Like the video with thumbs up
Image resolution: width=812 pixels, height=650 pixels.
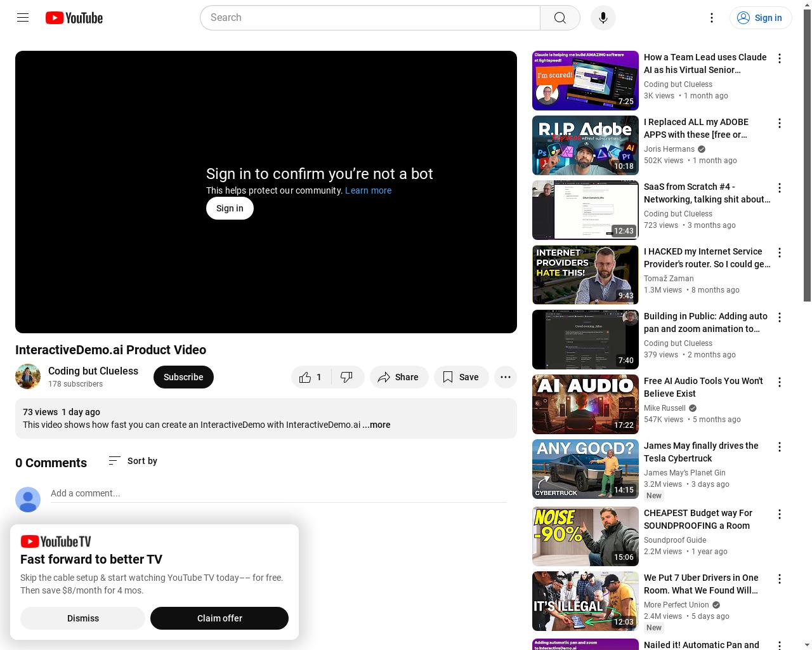311,377
